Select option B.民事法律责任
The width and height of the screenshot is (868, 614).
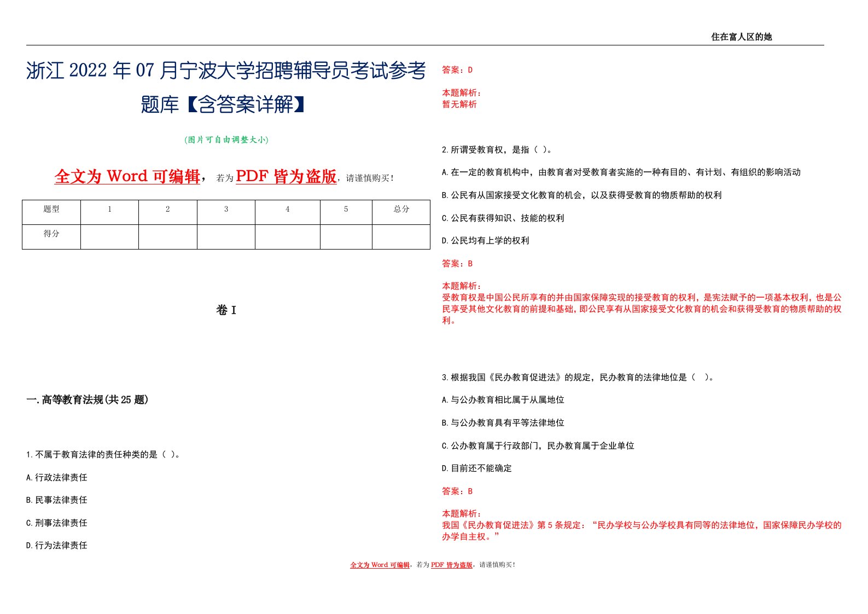[x=57, y=500]
